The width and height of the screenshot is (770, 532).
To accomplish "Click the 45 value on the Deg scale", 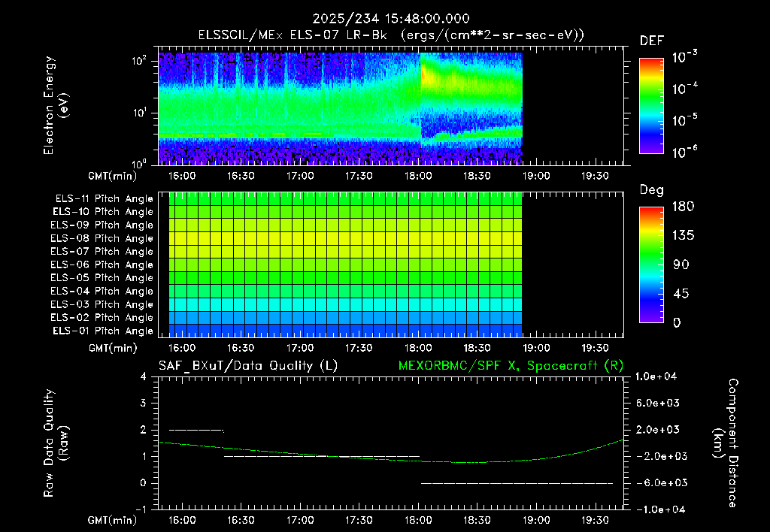I will click(681, 294).
